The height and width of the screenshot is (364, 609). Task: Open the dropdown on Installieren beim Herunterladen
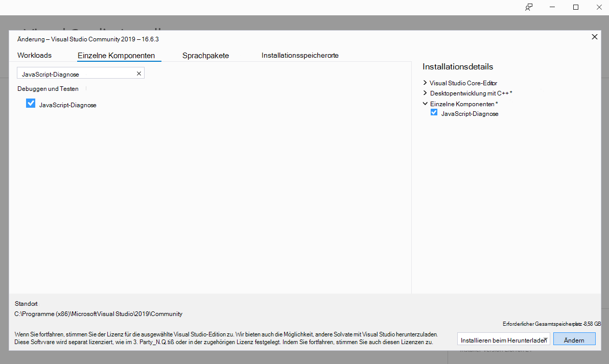546,339
